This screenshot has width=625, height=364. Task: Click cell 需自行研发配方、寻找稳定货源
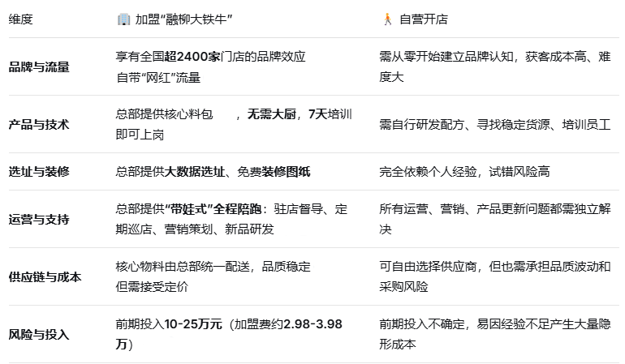click(x=495, y=125)
